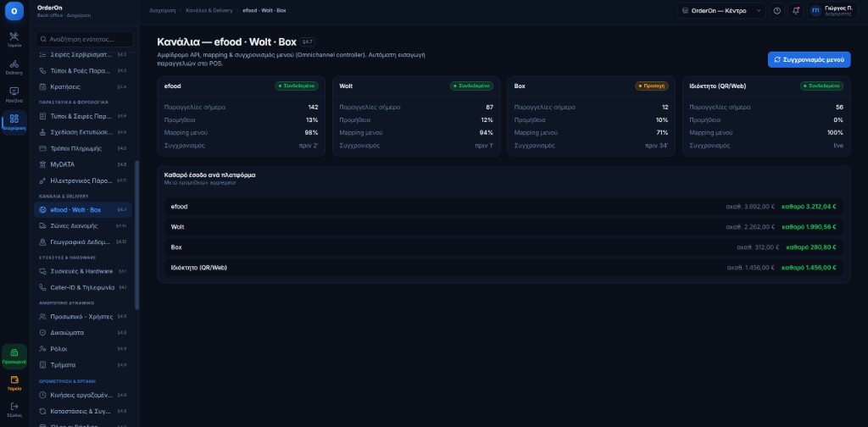Select the Box row in Καθαρό έσοδο list
This screenshot has height=427, width=868.
coord(504,247)
